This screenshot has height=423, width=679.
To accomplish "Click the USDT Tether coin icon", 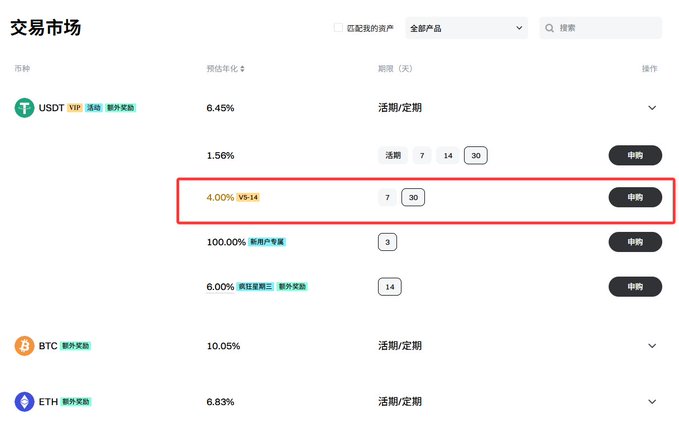I will pyautogui.click(x=24, y=108).
